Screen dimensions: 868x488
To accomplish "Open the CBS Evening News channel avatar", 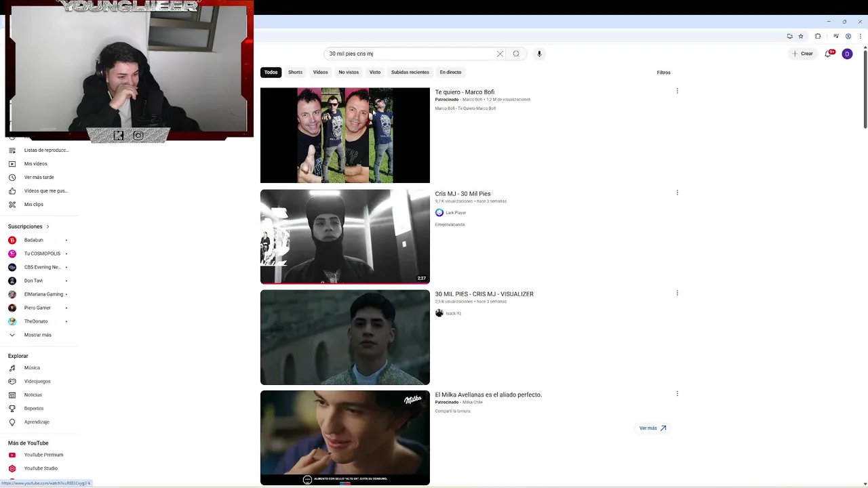I will click(12, 267).
